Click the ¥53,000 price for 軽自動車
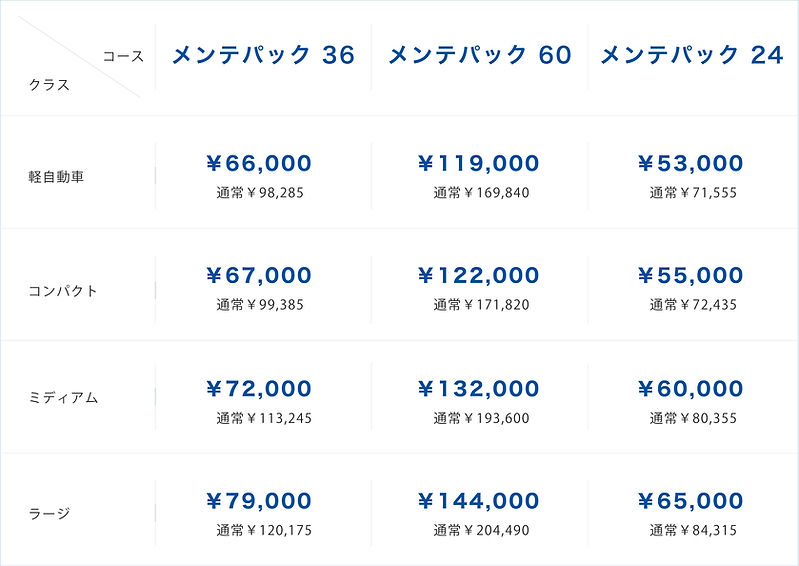Image resolution: width=799 pixels, height=566 pixels. (690, 163)
